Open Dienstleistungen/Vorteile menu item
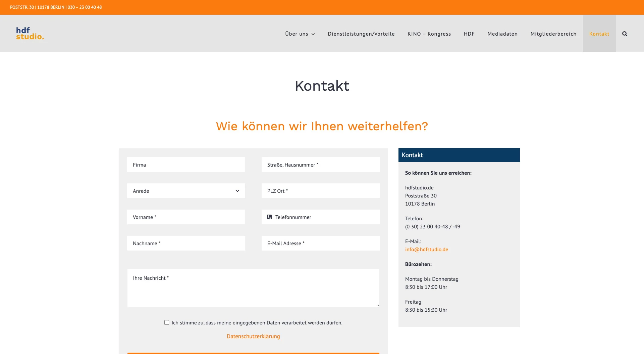This screenshot has width=644, height=354. click(x=361, y=34)
